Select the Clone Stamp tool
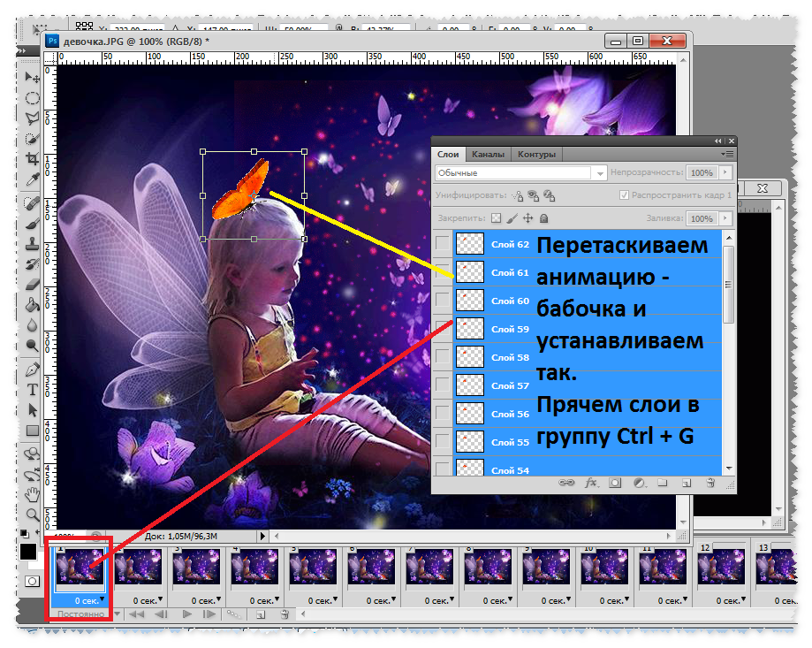Image resolution: width=812 pixels, height=648 pixels. pos(32,243)
